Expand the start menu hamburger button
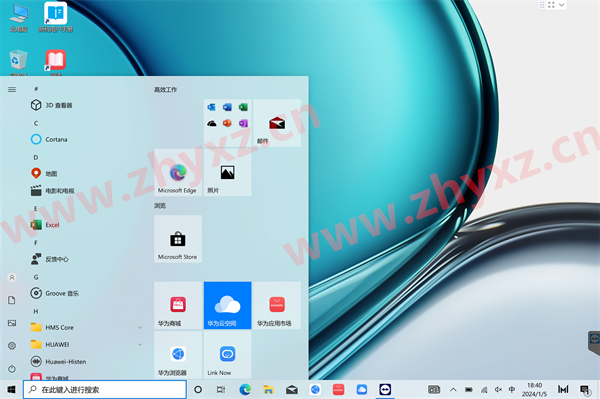The height and width of the screenshot is (399, 600). point(12,90)
